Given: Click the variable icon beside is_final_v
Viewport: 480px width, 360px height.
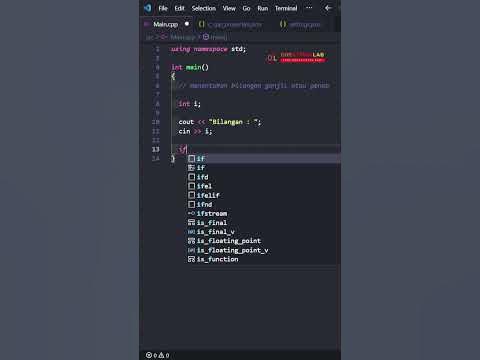Looking at the screenshot, I should (x=191, y=232).
